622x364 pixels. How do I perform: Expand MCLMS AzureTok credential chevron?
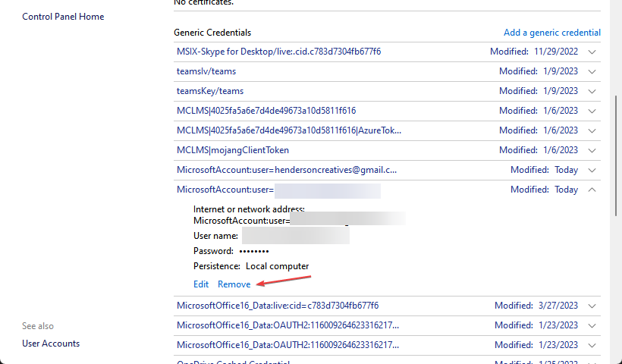point(592,131)
